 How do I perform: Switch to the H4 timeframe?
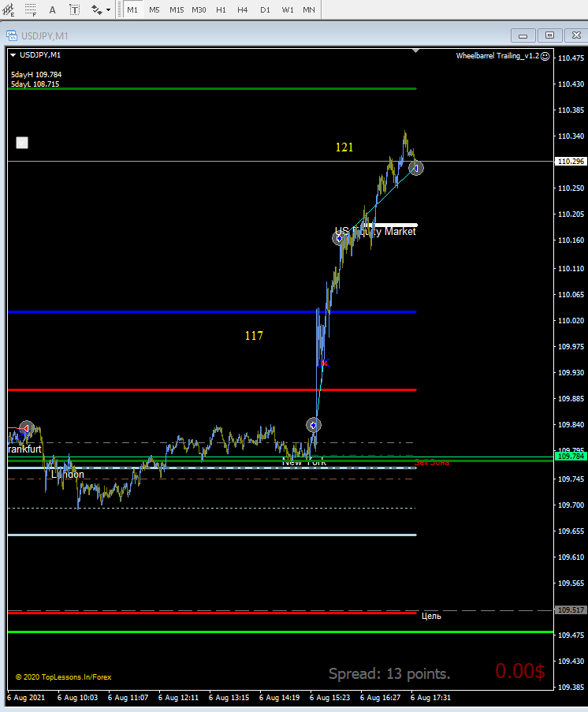pos(243,9)
